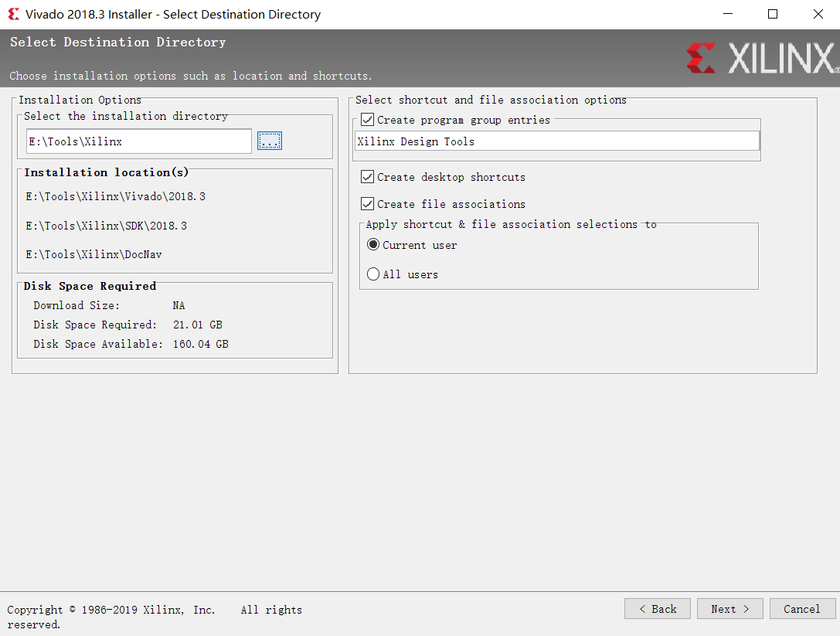Click the E:\Tools\Xilinx\Vivado\2018.3 location text
This screenshot has width=840, height=636.
(116, 196)
